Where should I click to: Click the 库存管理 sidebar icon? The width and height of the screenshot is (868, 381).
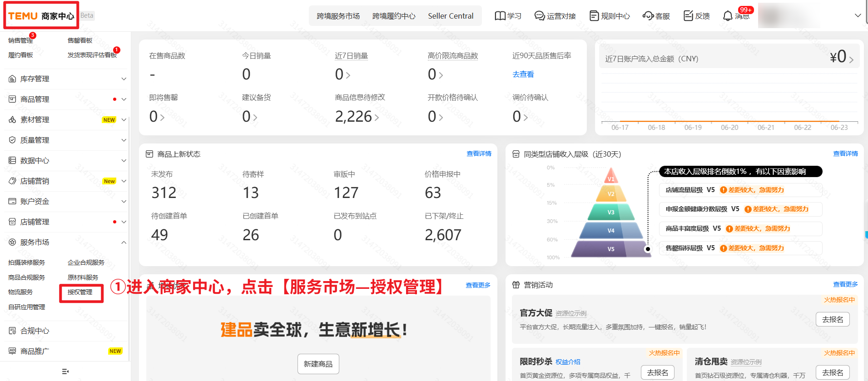point(12,79)
